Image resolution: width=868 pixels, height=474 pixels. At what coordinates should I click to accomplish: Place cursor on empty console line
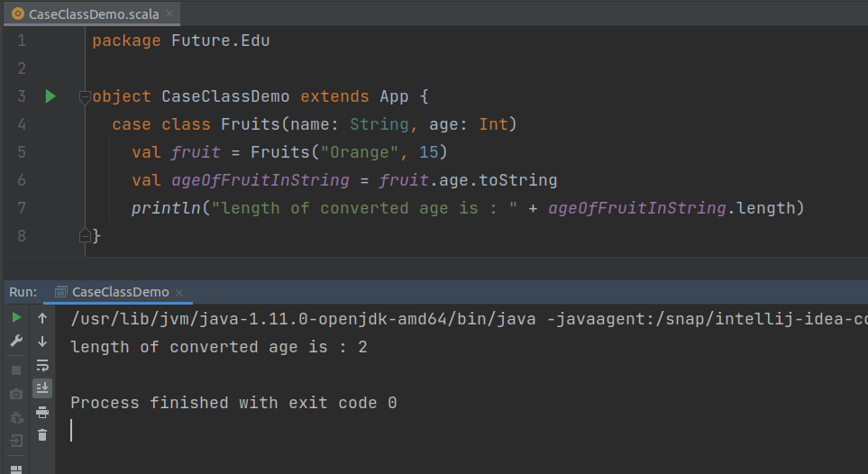(x=460, y=430)
